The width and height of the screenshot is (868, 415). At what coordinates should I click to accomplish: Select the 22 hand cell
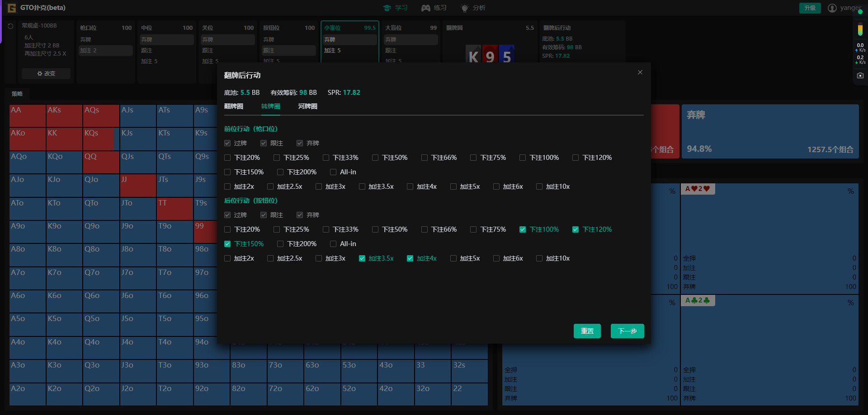click(470, 394)
